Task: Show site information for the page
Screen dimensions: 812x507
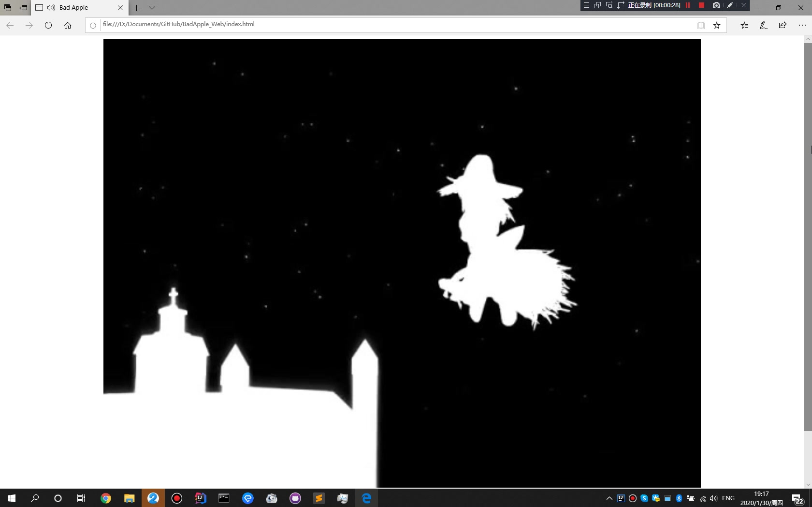Action: pos(93,25)
